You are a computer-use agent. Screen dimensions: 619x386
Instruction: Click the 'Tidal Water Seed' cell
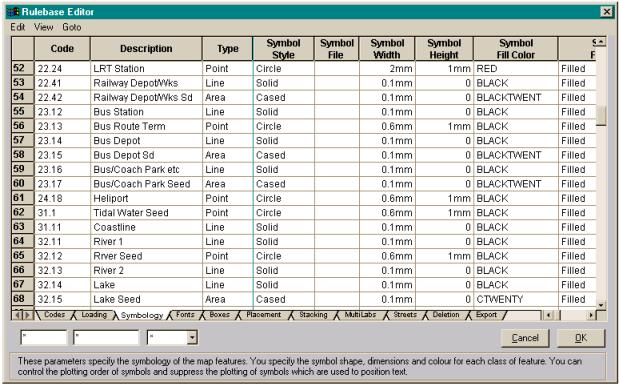point(146,213)
